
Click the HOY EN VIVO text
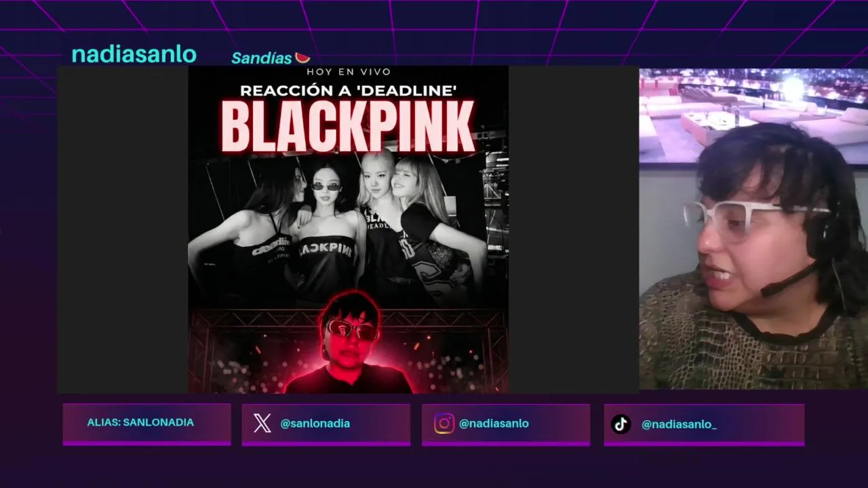click(x=349, y=72)
